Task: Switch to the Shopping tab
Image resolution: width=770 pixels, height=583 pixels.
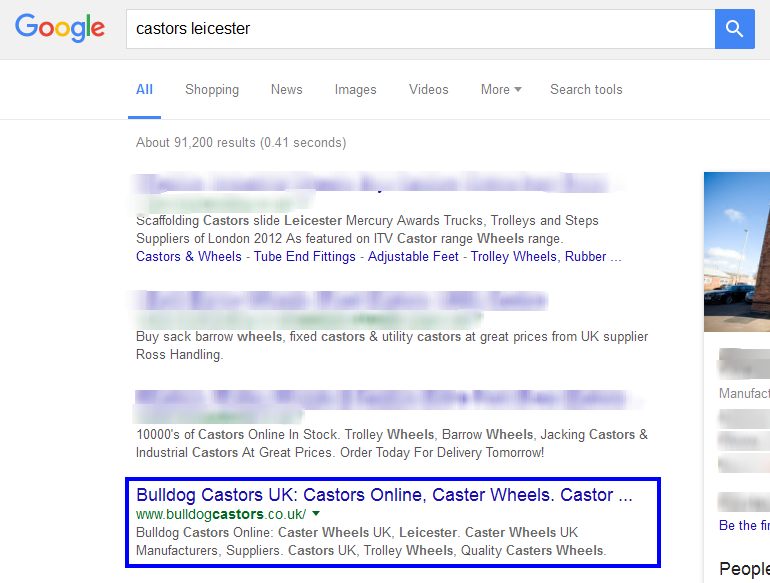Action: pyautogui.click(x=212, y=89)
